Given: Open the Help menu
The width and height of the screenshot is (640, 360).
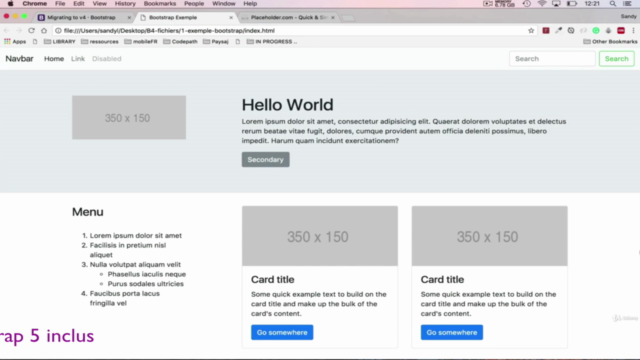Looking at the screenshot, I should coord(250,4).
